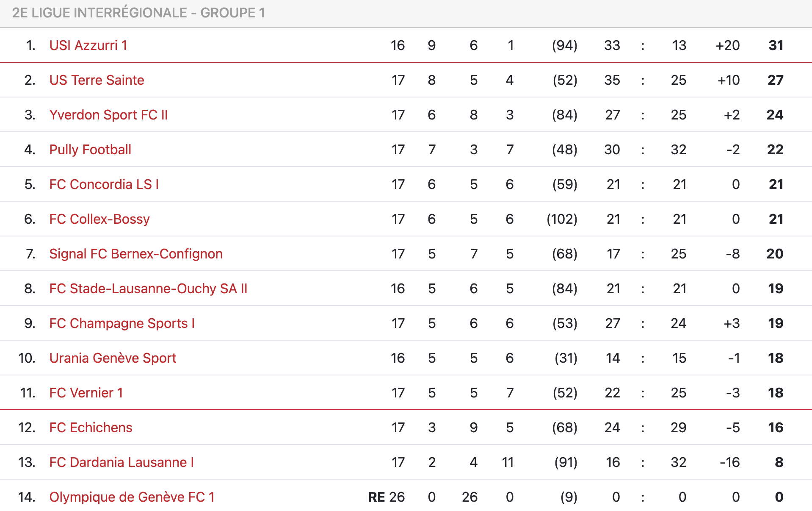Click the RE 26 marker for Olympique
The image size is (812, 511).
(x=386, y=497)
